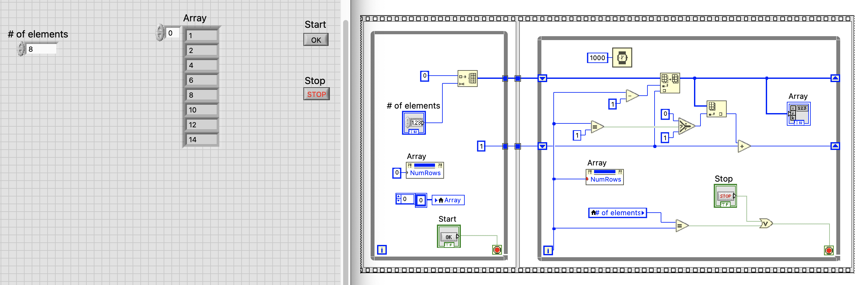Click the 1000 constant beside Wait timer
868x285 pixels.
coord(597,58)
